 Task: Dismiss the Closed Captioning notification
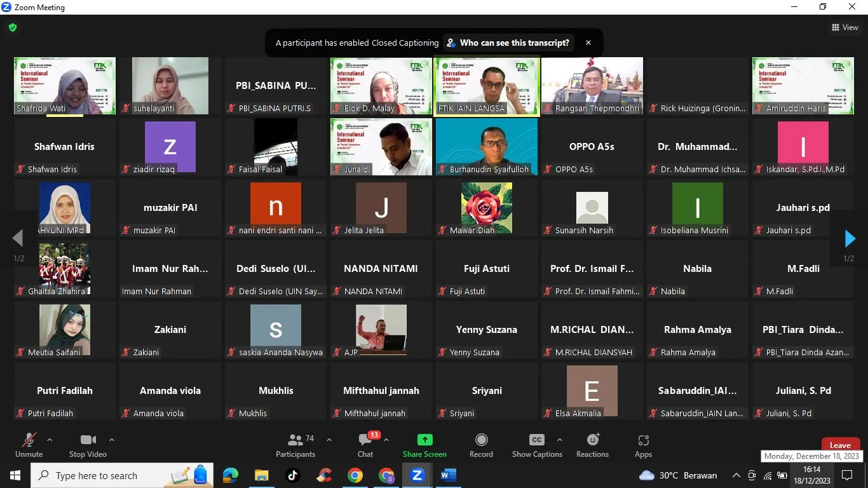tap(588, 43)
